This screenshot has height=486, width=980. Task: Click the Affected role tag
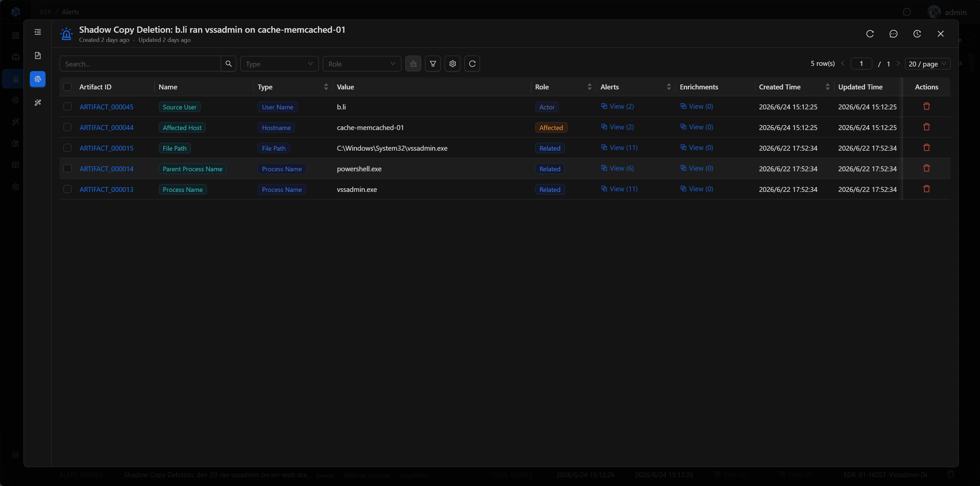(x=551, y=127)
